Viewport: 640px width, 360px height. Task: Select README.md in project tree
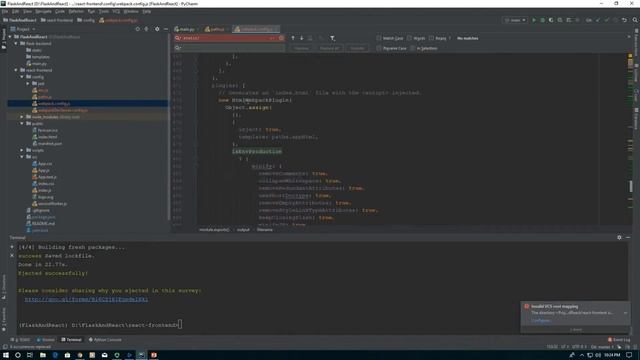click(43, 224)
